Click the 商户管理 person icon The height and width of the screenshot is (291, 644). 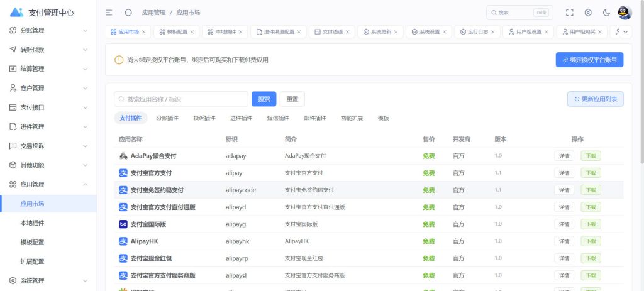click(x=13, y=88)
